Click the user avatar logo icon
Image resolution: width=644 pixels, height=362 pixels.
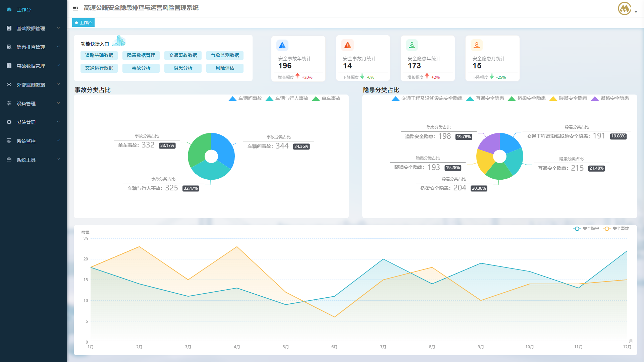625,8
